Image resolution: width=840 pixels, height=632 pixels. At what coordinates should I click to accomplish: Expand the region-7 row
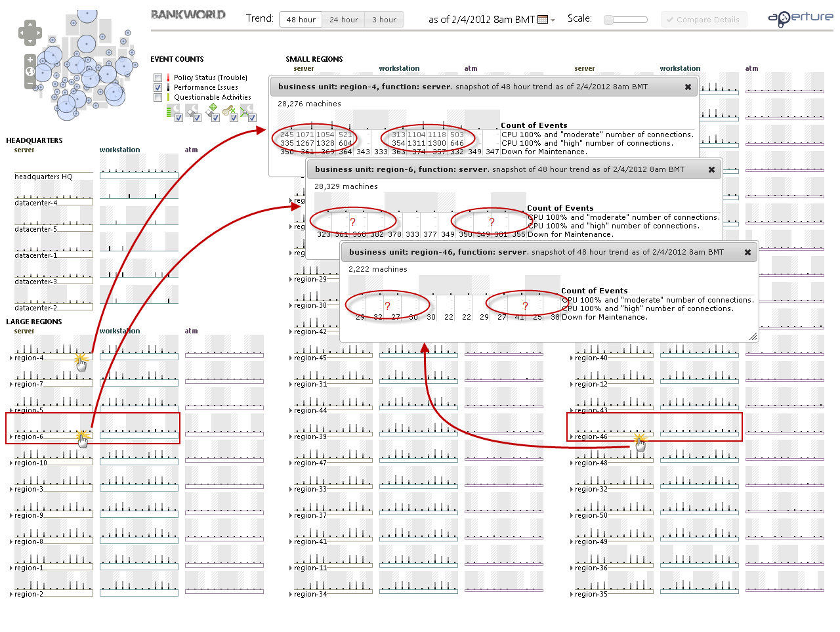coord(11,385)
